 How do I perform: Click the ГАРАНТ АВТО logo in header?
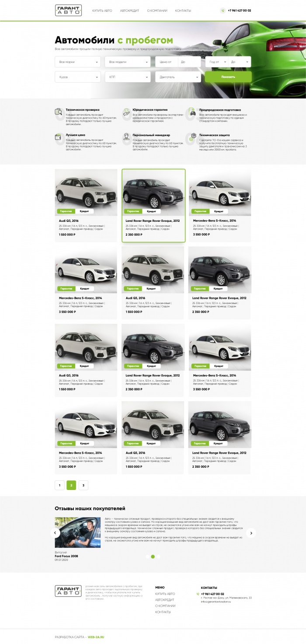(x=68, y=10)
